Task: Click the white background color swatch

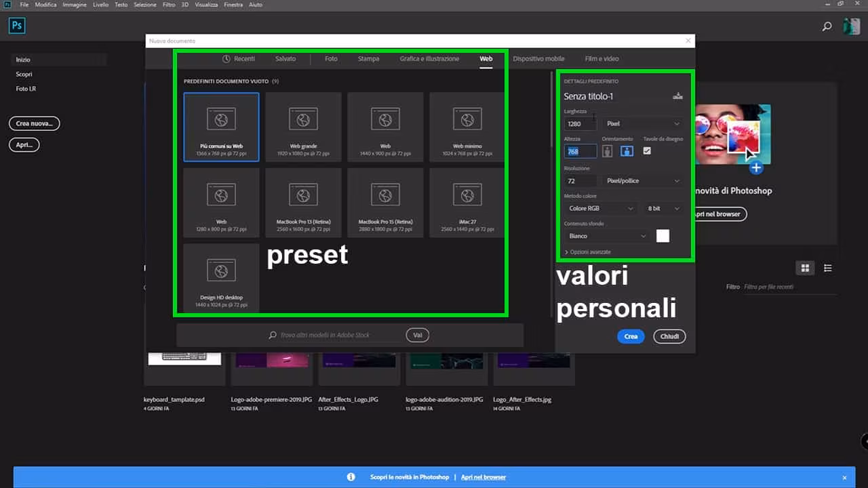Action: (663, 236)
